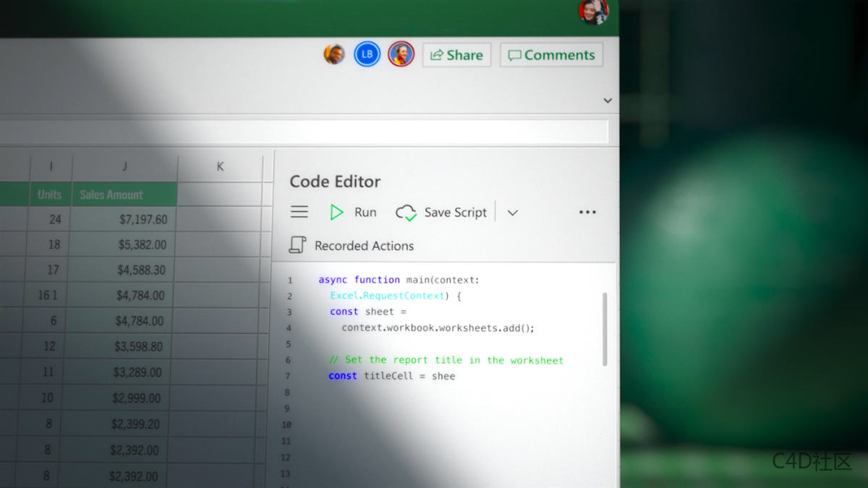Click the Save Script cloud icon
This screenshot has width=868, height=488.
[406, 212]
